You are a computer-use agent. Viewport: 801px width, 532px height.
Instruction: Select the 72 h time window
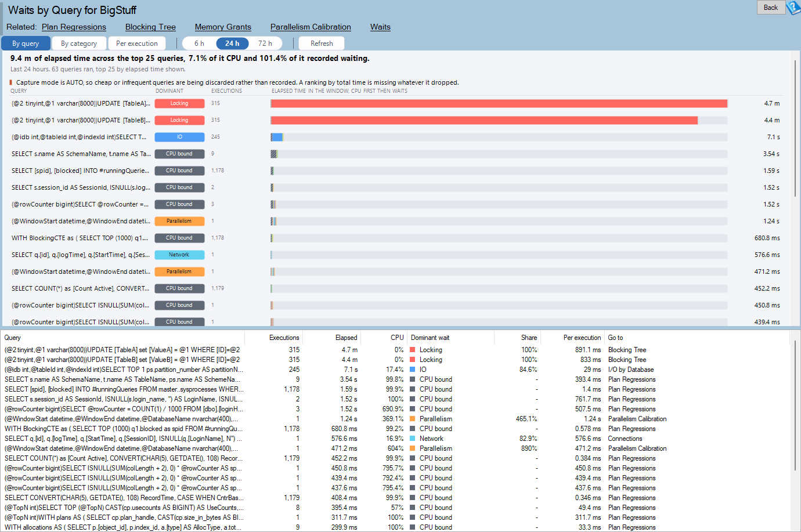click(x=265, y=44)
